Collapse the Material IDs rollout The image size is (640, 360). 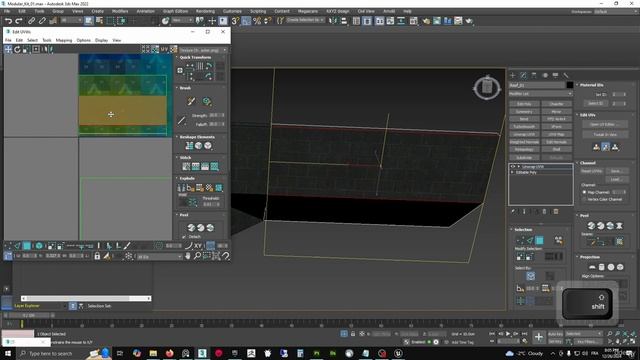pos(591,85)
